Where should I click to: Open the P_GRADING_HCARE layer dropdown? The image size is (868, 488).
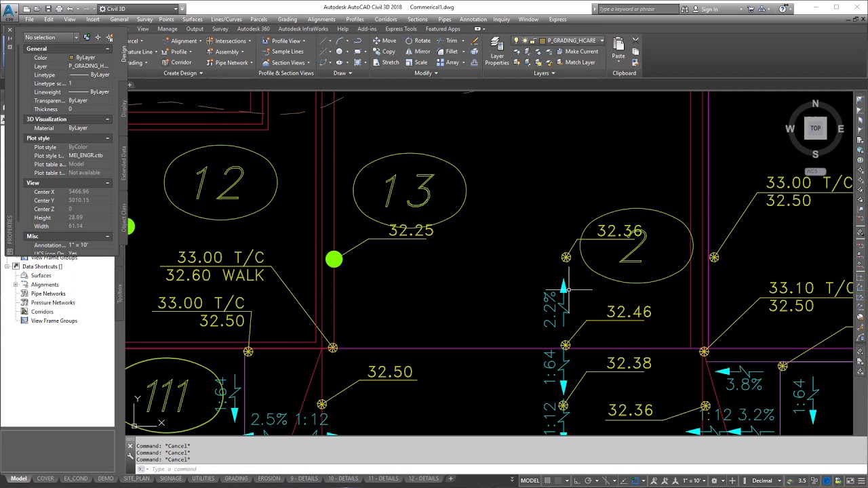tap(601, 41)
